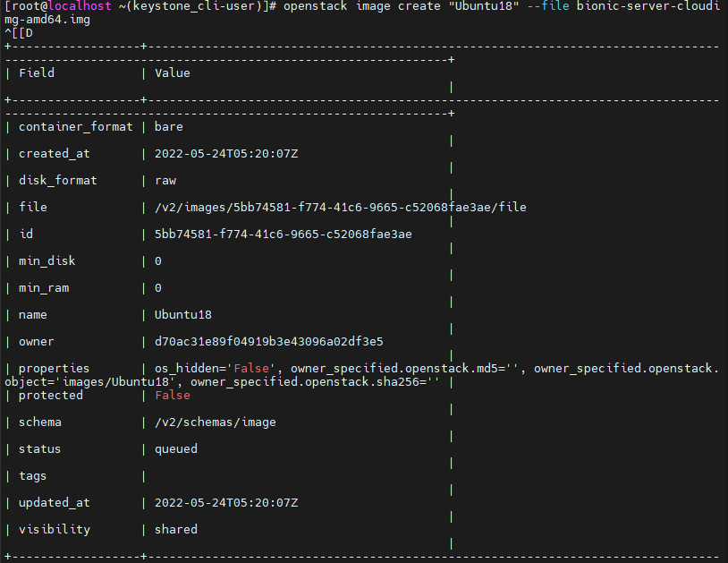
Task: Click the quoted "Ubuntu18" command argument
Action: click(483, 6)
